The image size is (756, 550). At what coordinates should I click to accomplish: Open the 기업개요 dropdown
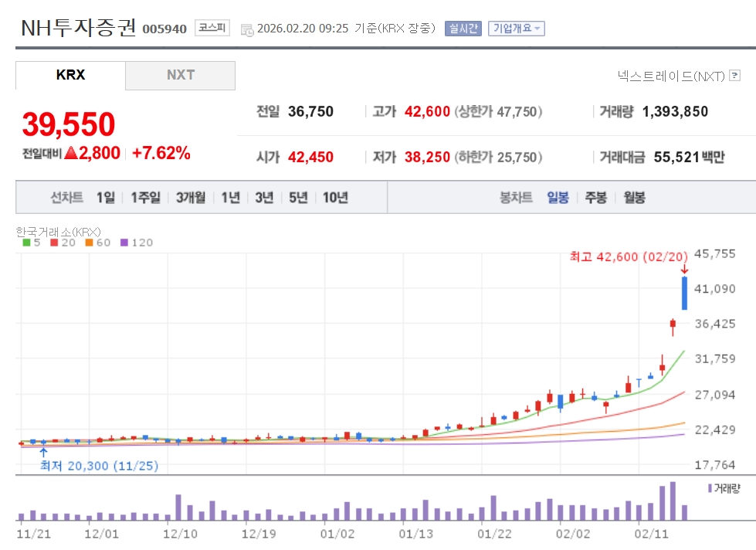pos(517,29)
